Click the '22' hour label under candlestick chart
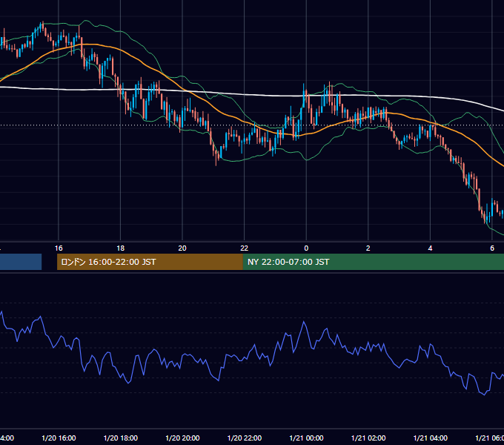The image size is (504, 445). click(245, 248)
